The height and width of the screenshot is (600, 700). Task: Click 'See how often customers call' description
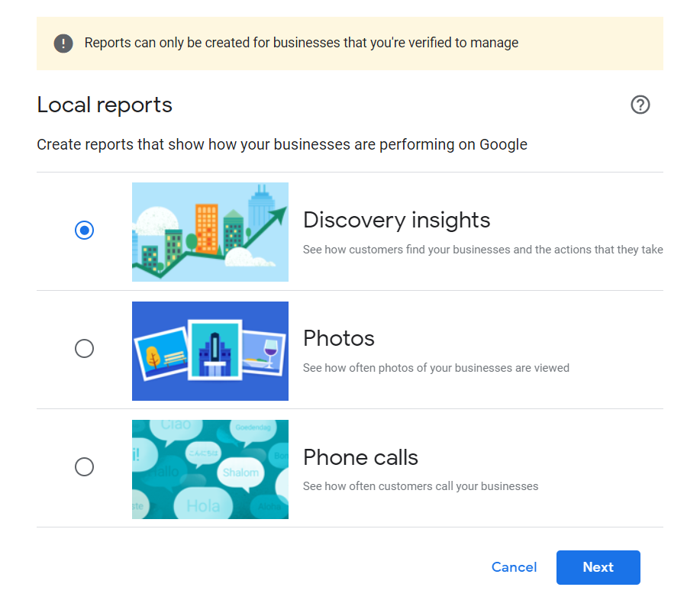point(421,486)
